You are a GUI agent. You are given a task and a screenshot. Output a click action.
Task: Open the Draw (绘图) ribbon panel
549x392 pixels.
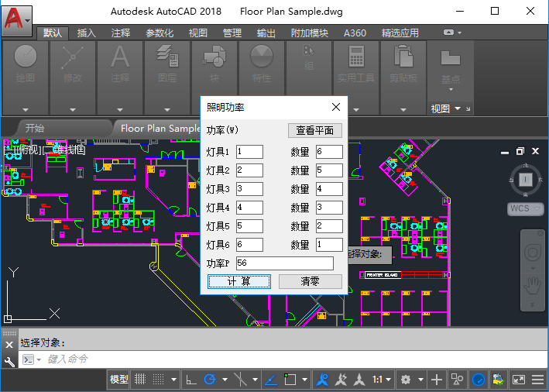(26, 77)
